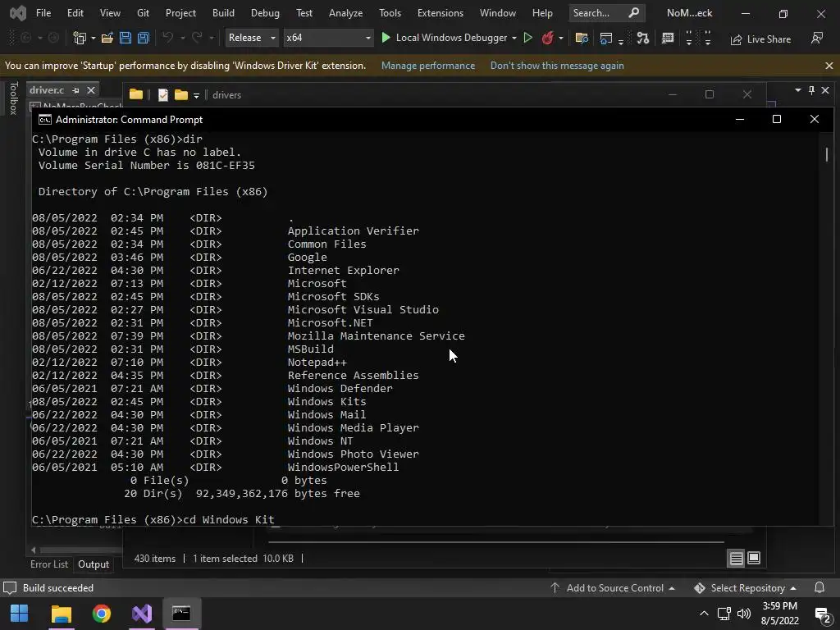Click the Visual Studio search box
Image resolution: width=840 pixels, height=630 pixels.
click(606, 13)
